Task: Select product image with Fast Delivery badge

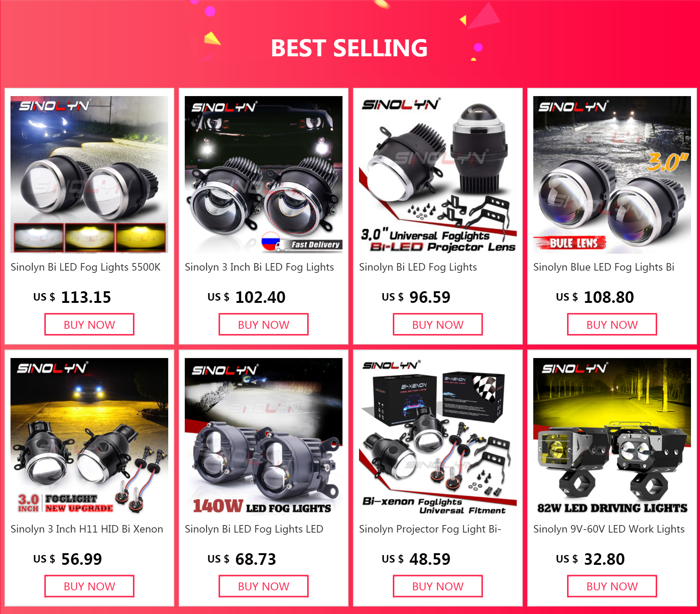Action: [264, 175]
